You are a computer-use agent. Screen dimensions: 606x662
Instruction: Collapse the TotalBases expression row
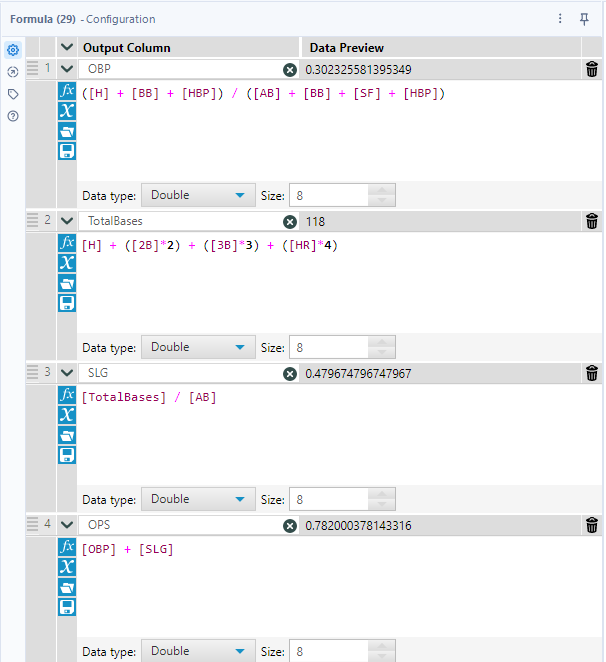point(67,221)
